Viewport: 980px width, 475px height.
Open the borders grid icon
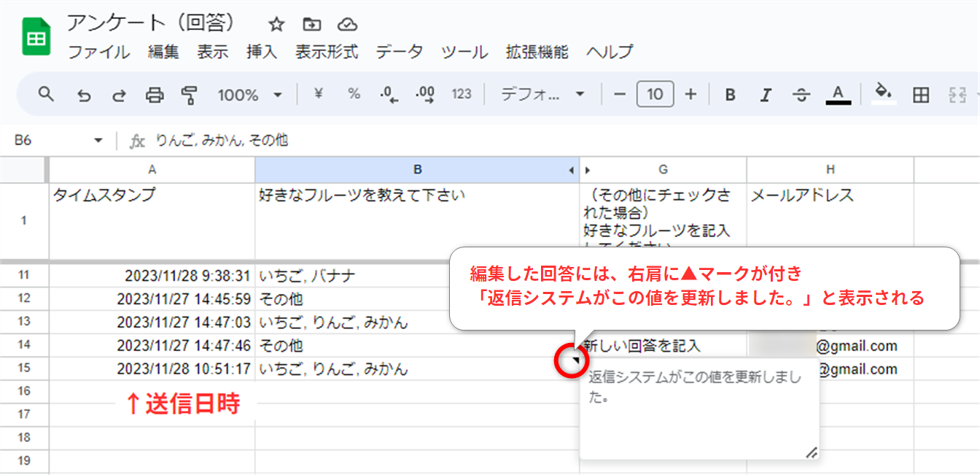(x=921, y=95)
